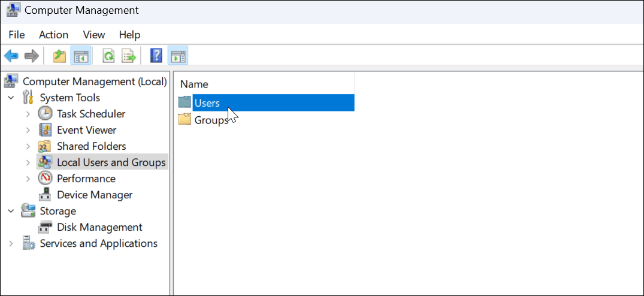Click the Task Scheduler clock icon

45,113
